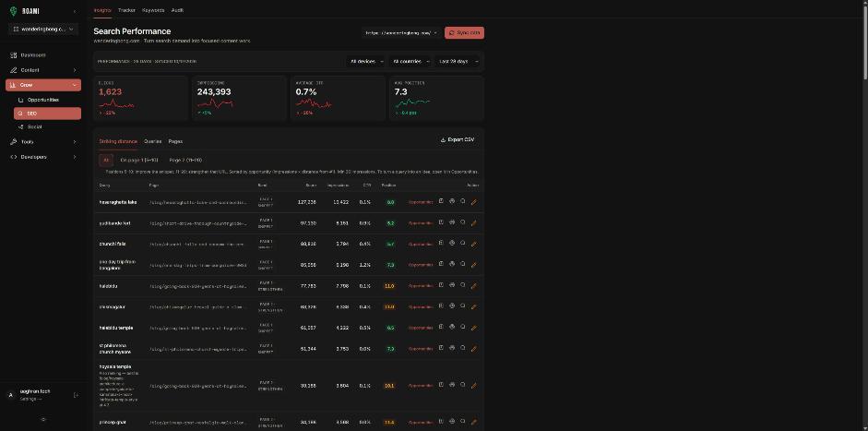Collapse the Grow sidebar section
The height and width of the screenshot is (431, 868).
tap(43, 85)
